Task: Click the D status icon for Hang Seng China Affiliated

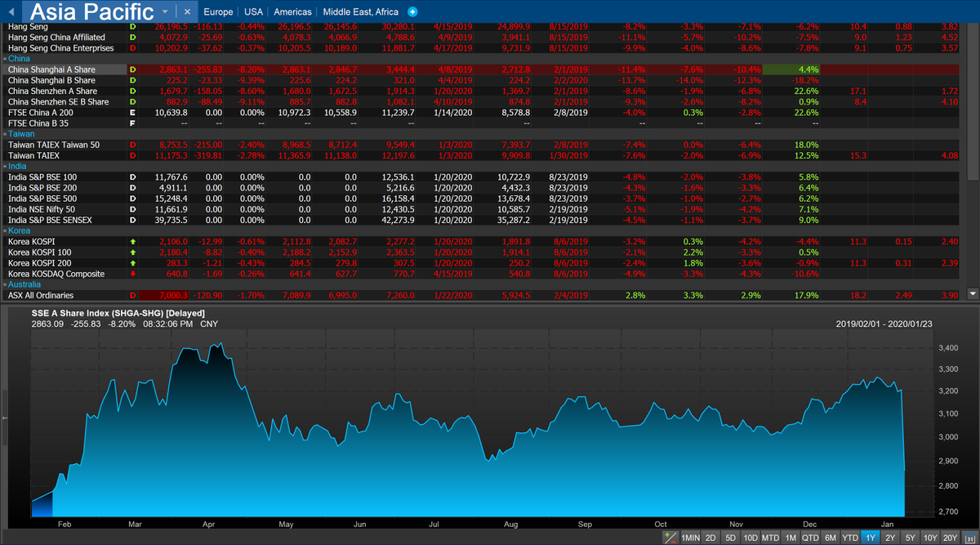Action: pos(133,38)
